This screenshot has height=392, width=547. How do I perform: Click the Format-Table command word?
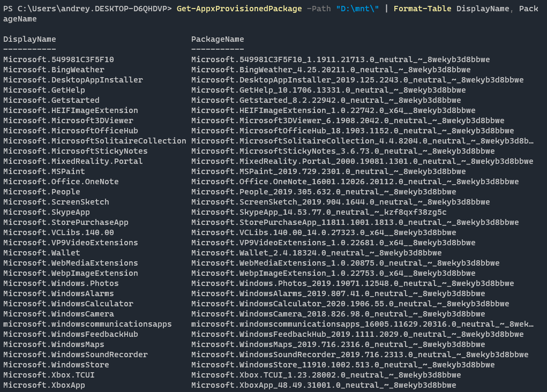pyautogui.click(x=423, y=9)
